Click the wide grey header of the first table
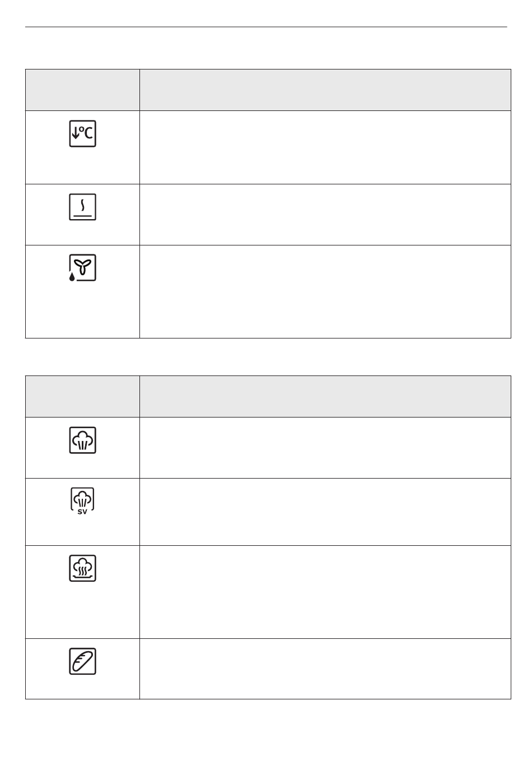Image resolution: width=532 pixels, height=770 pixels. click(x=325, y=90)
